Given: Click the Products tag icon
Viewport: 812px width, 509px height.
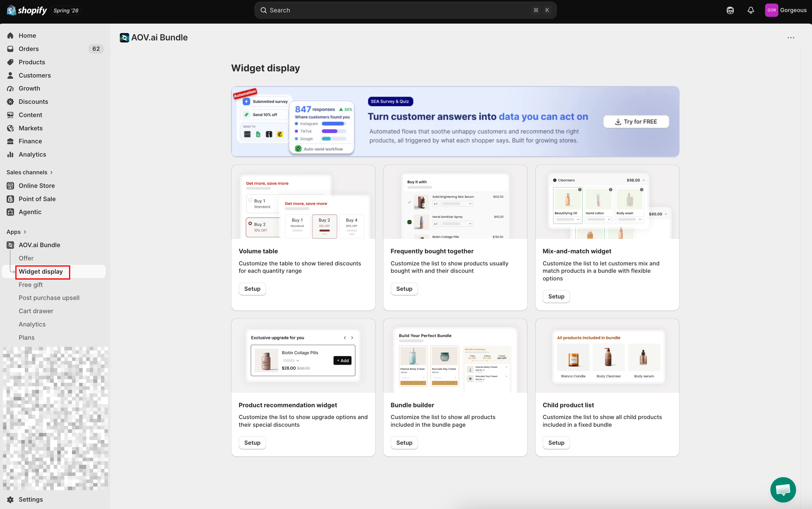Looking at the screenshot, I should coord(10,62).
